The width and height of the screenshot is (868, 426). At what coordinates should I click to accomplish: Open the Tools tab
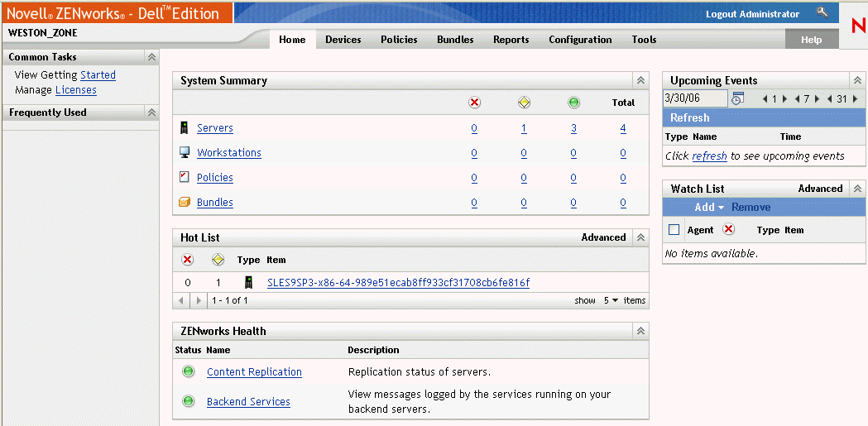(644, 39)
